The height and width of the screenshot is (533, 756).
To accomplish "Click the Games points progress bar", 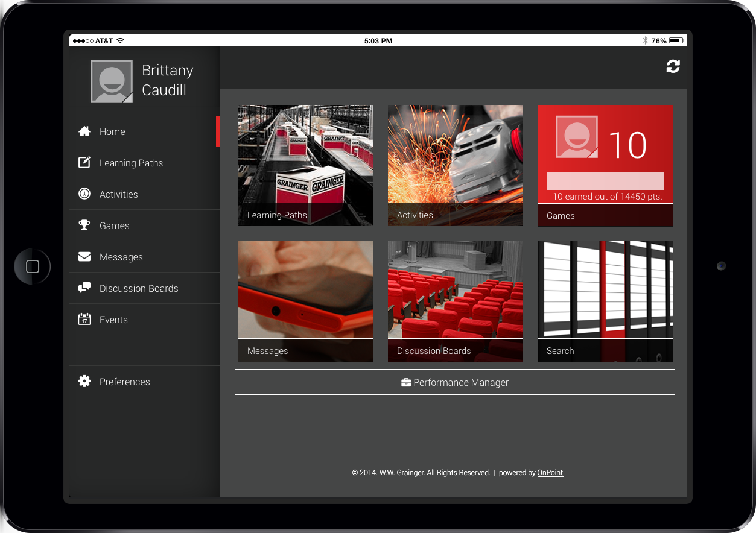I will tap(605, 181).
